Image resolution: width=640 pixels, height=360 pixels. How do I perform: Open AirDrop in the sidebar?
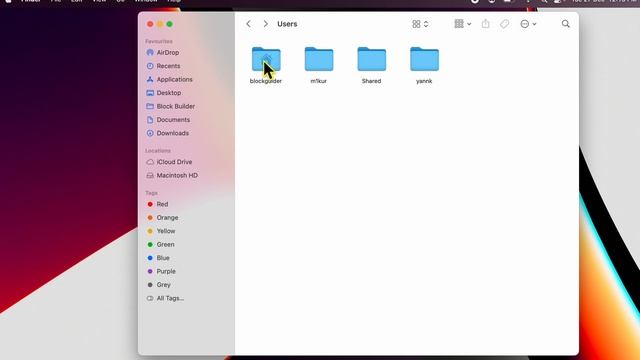tap(167, 53)
